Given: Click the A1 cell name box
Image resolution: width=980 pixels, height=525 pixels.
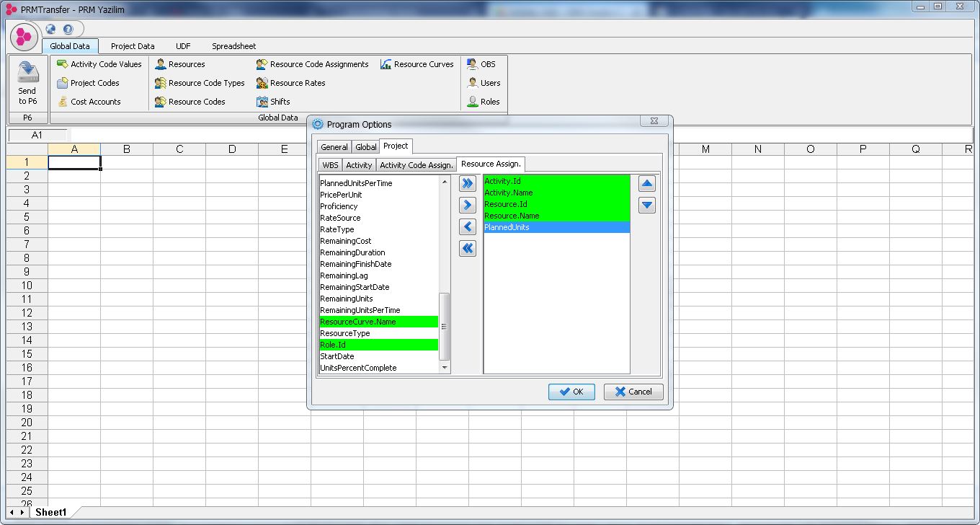Looking at the screenshot, I should click(37, 135).
